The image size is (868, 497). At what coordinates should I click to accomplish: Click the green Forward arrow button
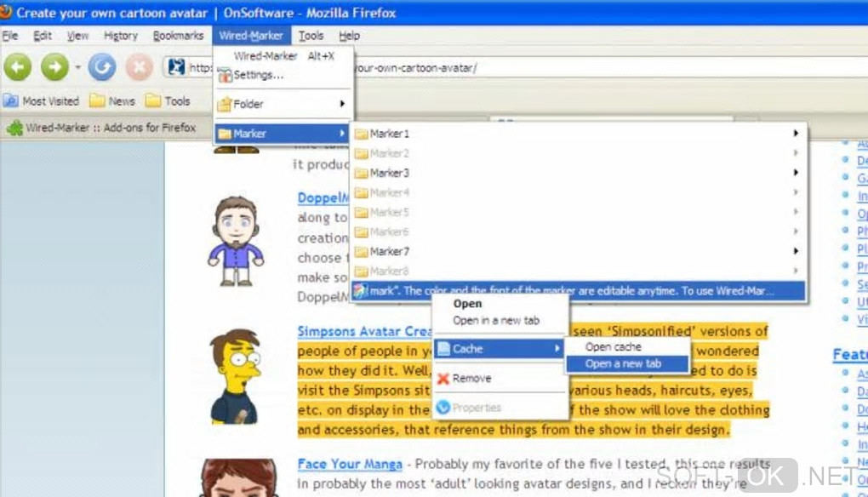pyautogui.click(x=54, y=67)
